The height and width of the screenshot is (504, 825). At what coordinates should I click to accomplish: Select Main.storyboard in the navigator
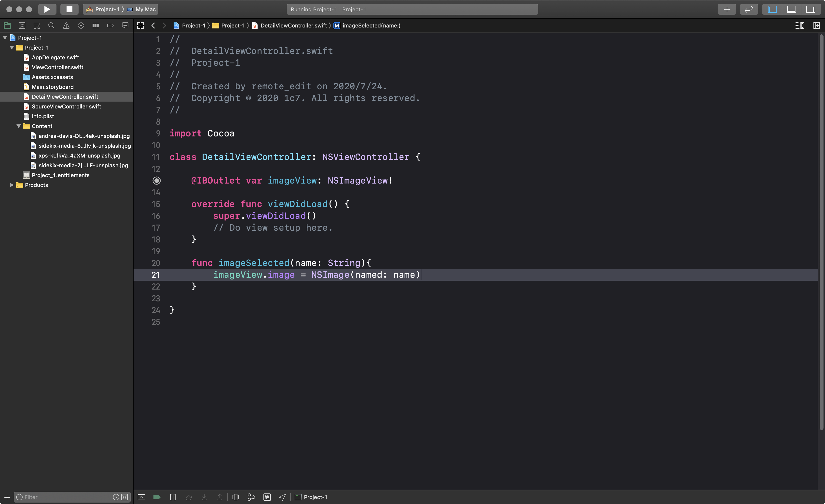click(53, 87)
